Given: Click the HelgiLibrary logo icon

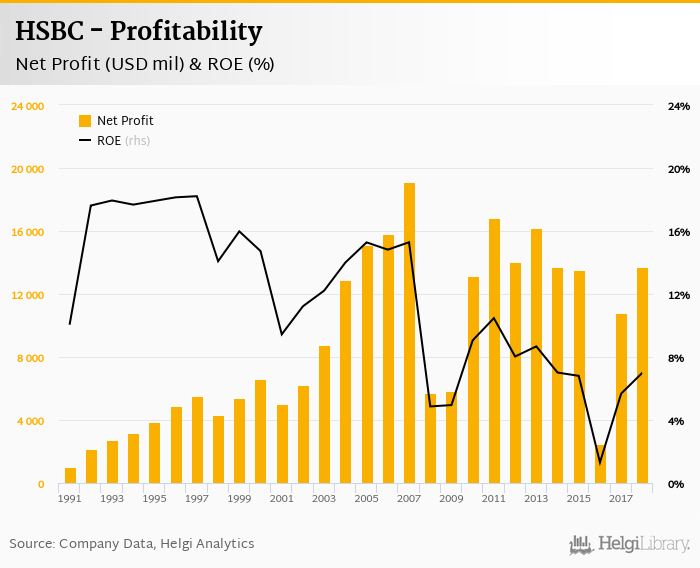Looking at the screenshot, I should pos(581,544).
